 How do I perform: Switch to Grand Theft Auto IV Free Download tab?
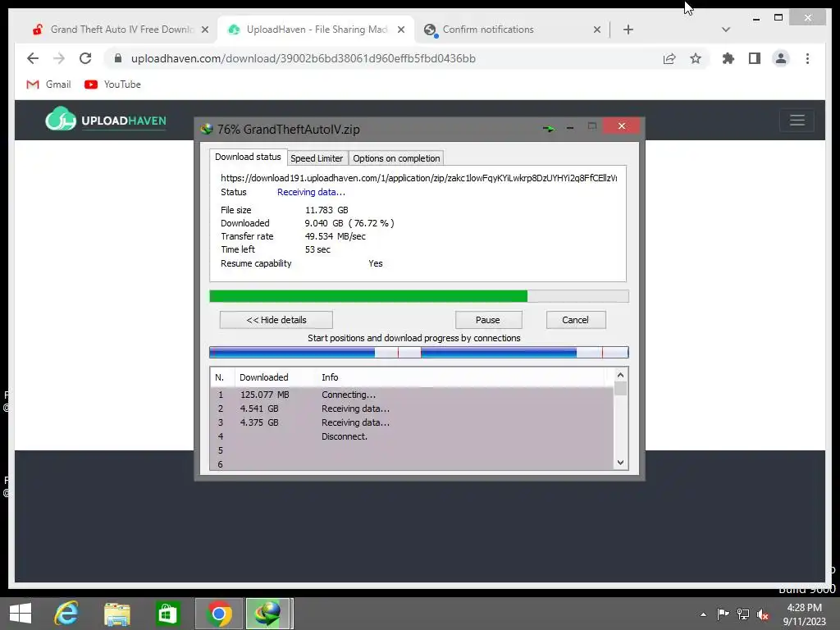click(x=121, y=30)
